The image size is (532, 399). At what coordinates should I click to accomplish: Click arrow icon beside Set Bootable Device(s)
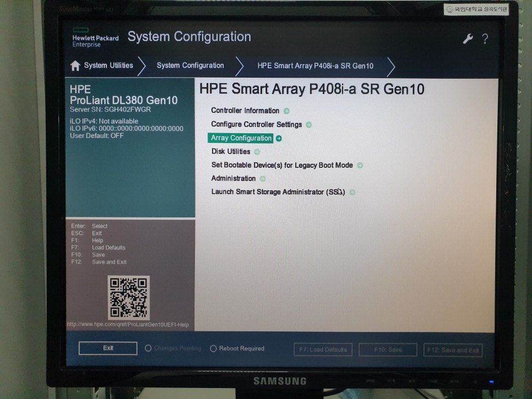[x=360, y=166]
